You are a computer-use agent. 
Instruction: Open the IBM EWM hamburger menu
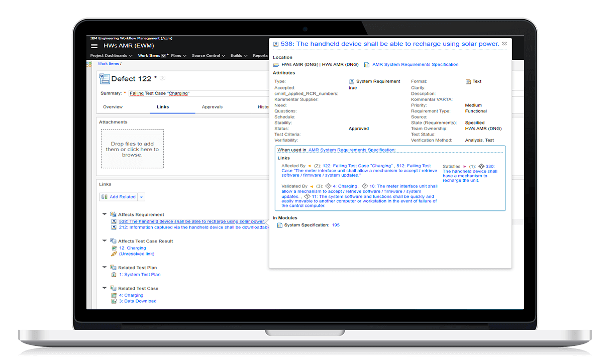pyautogui.click(x=94, y=45)
